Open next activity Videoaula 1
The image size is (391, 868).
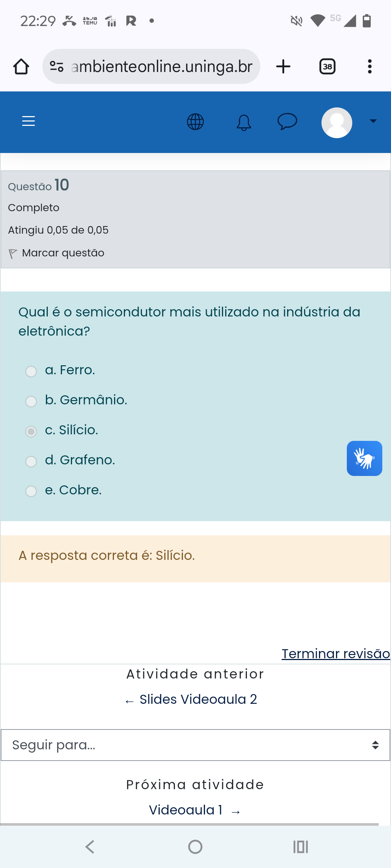pos(186,810)
